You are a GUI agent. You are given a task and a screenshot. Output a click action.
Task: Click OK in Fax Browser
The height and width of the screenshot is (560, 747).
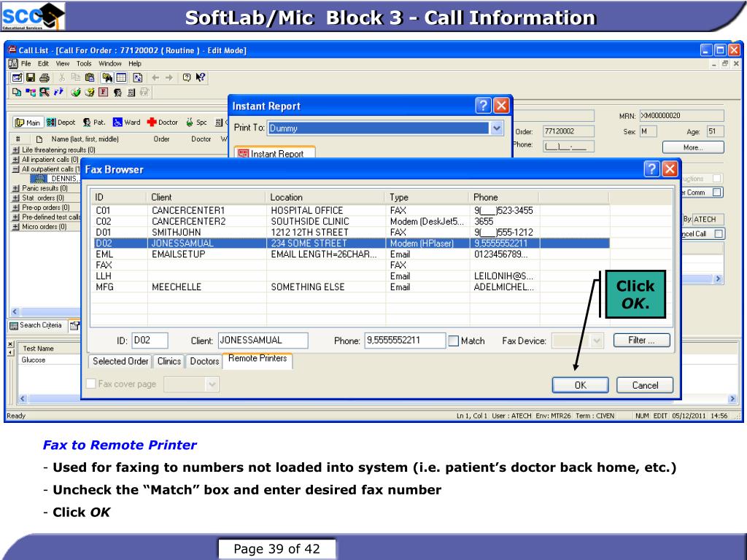[580, 385]
